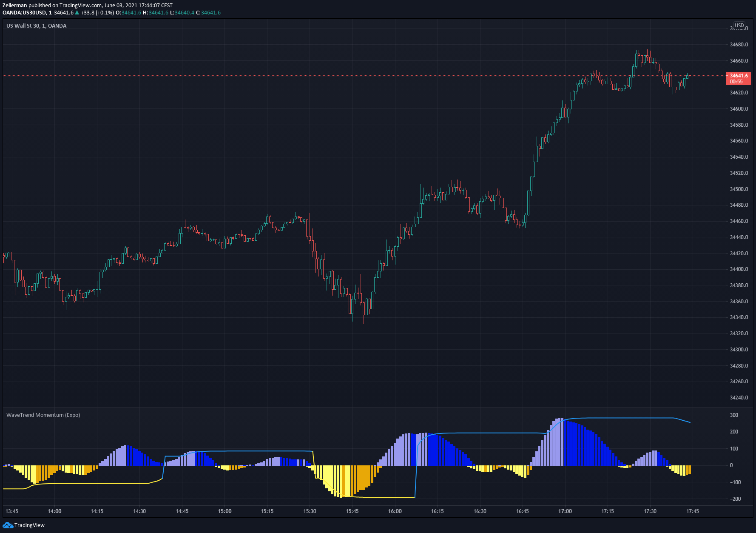Click the green up-arrow beside 34641.6
This screenshot has width=756, height=533.
pos(77,13)
